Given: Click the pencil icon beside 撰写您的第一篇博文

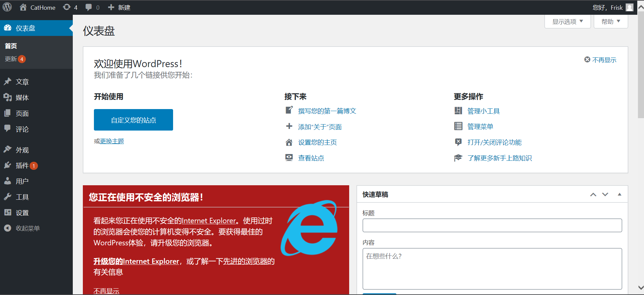Looking at the screenshot, I should 289,110.
